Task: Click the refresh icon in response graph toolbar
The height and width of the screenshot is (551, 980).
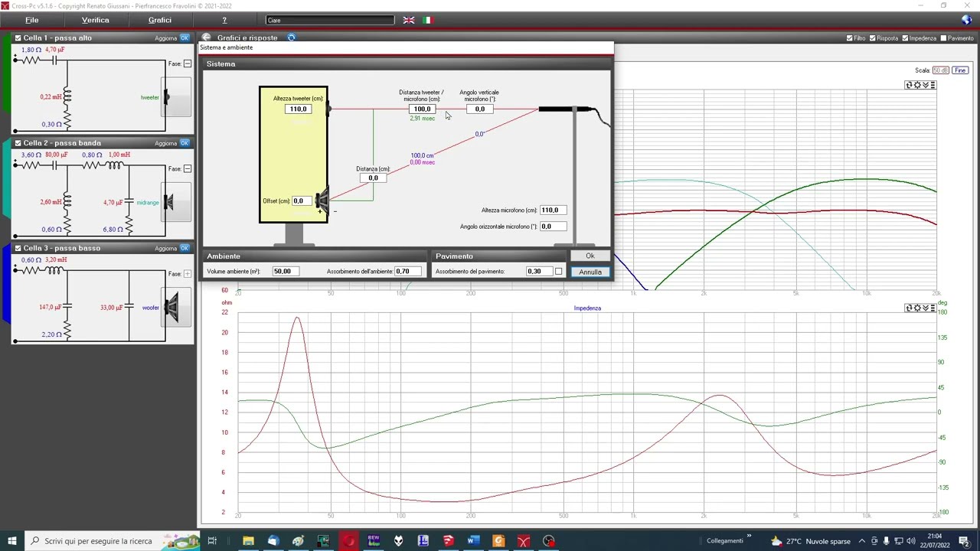Action: click(910, 85)
